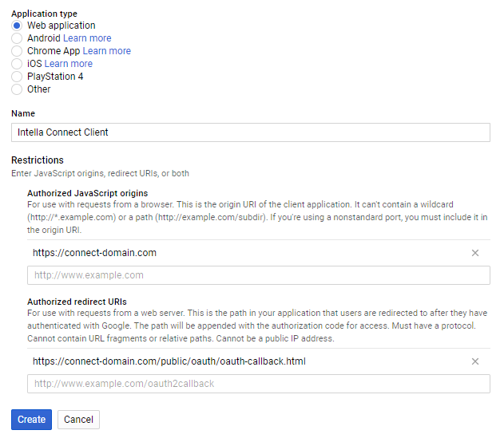
Task: Click the Create button
Action: pos(31,420)
